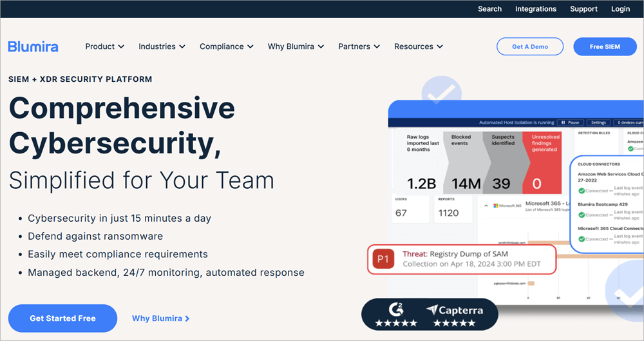Click the Pause button in dashboard bar
Screen dimensions: 644x341
pyautogui.click(x=570, y=122)
